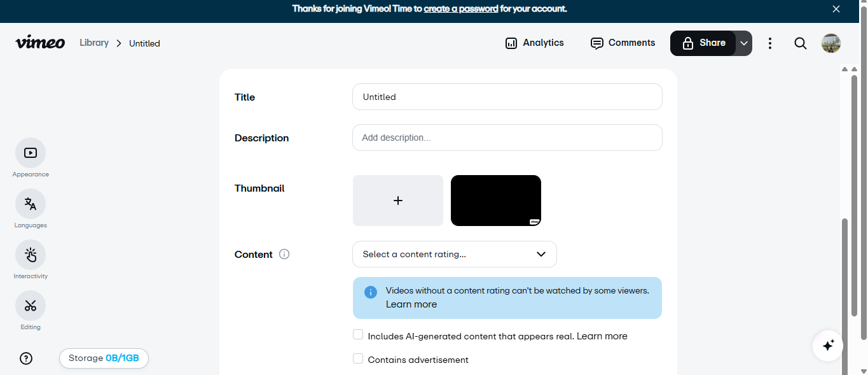The width and height of the screenshot is (868, 375).
Task: Enable Includes AI-generated content checkbox
Action: [x=358, y=335]
